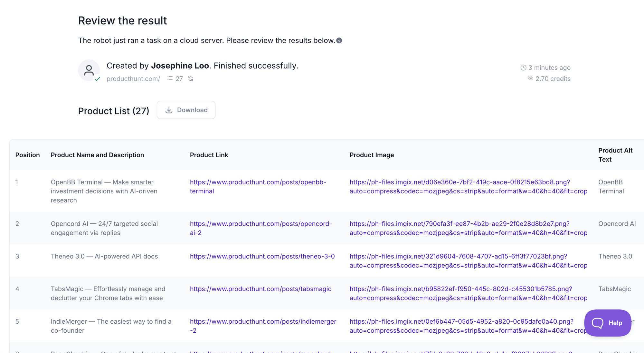Download the Product List

[186, 110]
